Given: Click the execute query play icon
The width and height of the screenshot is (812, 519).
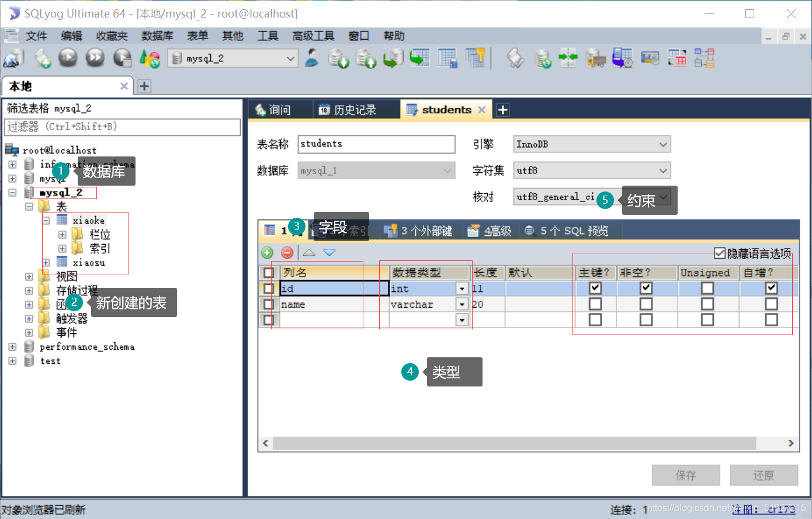Looking at the screenshot, I should coord(68,58).
